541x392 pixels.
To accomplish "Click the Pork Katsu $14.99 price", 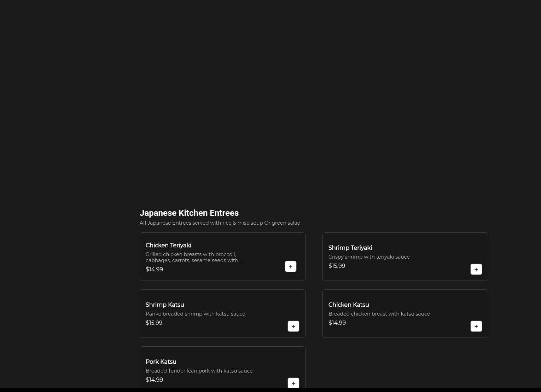I will point(154,380).
